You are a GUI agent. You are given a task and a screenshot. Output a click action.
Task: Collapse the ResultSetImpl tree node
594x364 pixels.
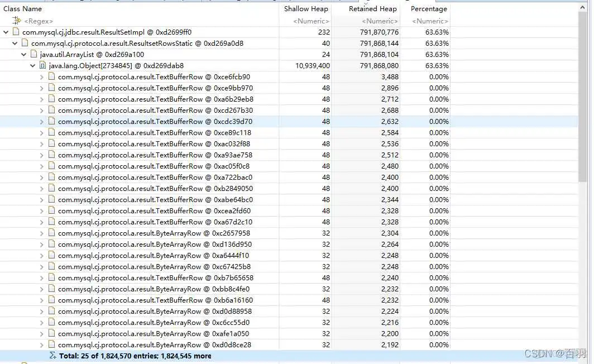[x=5, y=32]
